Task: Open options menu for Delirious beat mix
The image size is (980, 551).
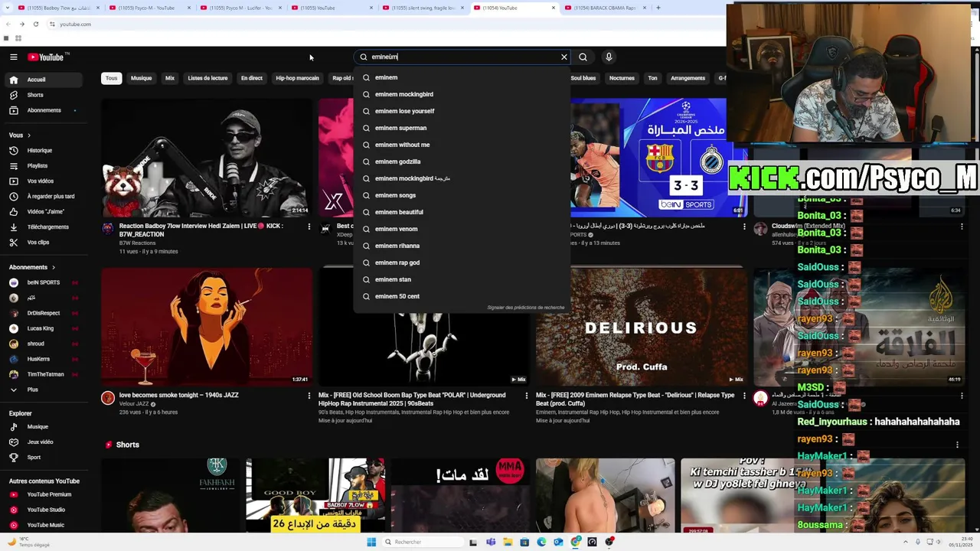Action: point(743,396)
